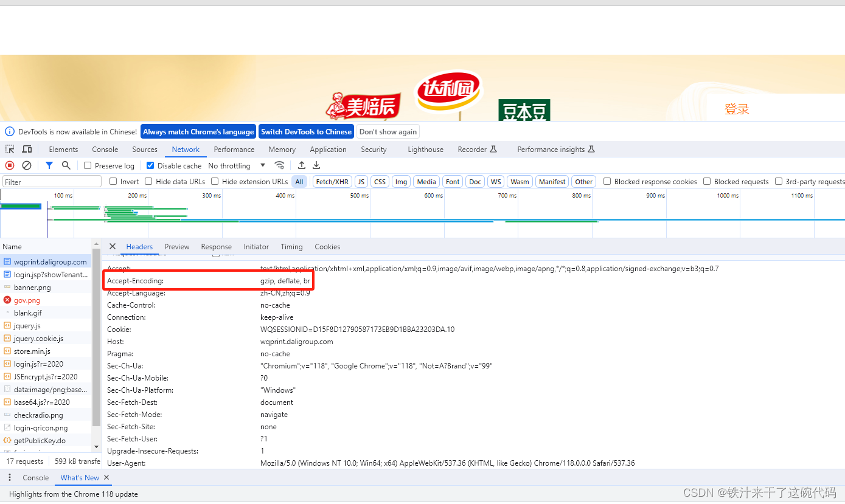Click Switch DevTools to Chinese

(306, 131)
